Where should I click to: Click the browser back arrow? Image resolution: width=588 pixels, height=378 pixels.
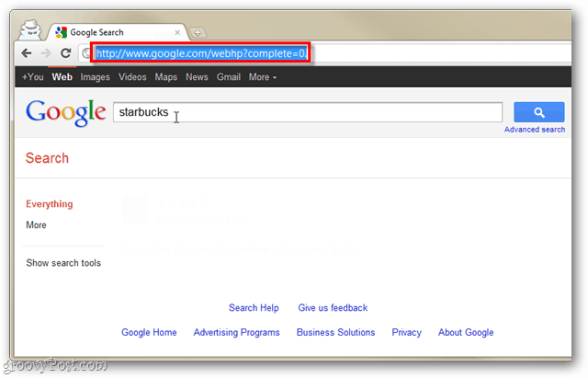(x=27, y=53)
